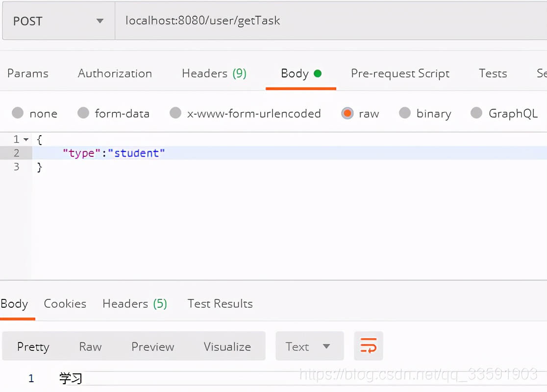Open the response Body tab
The image size is (547, 392).
click(14, 304)
